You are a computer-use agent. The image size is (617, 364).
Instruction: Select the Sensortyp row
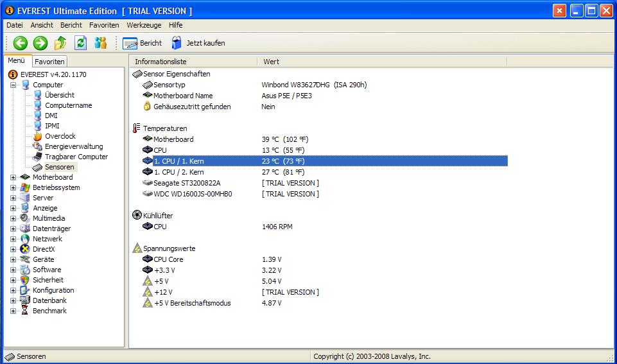coord(318,85)
